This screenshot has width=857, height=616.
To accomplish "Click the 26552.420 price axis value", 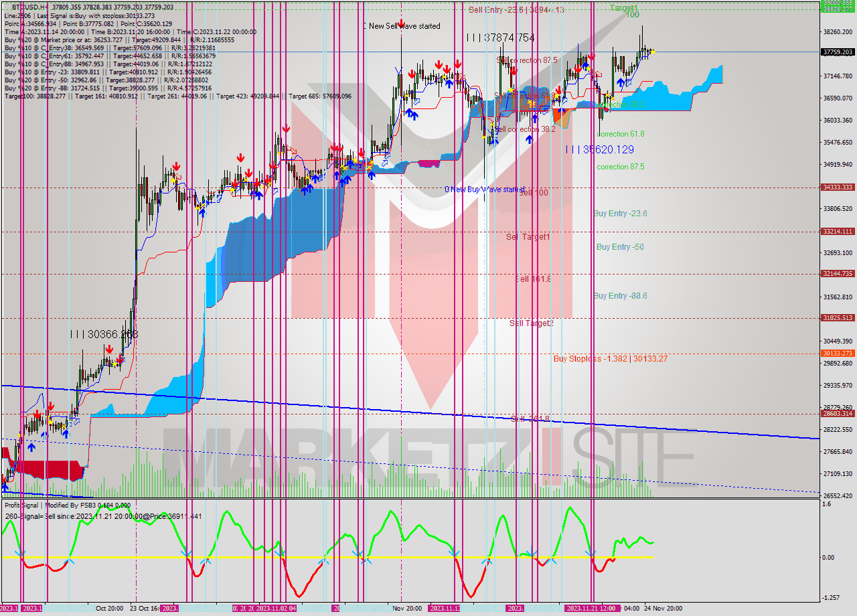I will click(838, 495).
